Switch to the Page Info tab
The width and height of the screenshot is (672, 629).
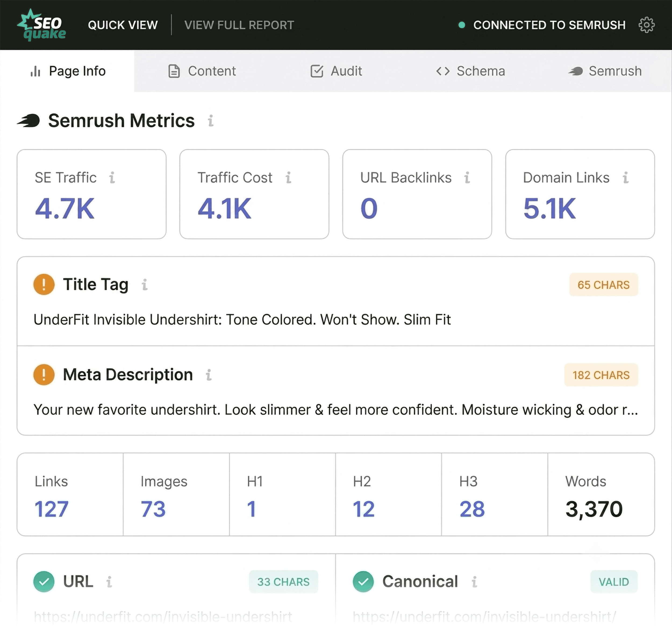point(67,71)
